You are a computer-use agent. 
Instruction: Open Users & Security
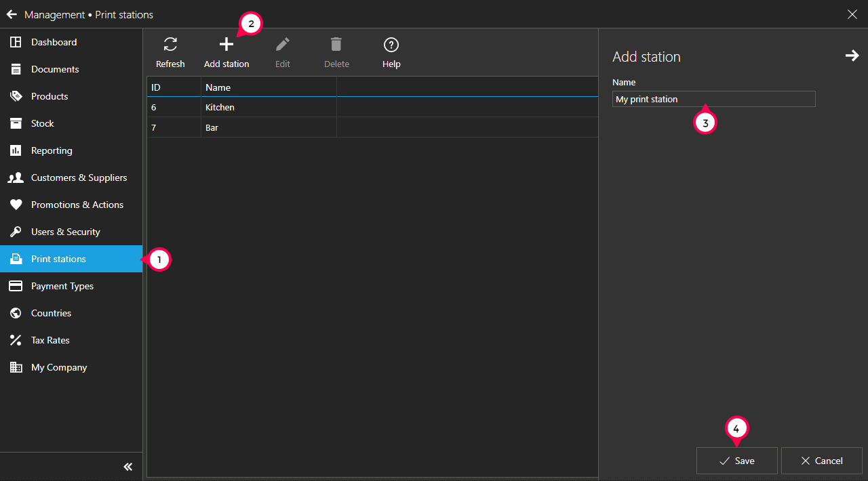tap(71, 232)
